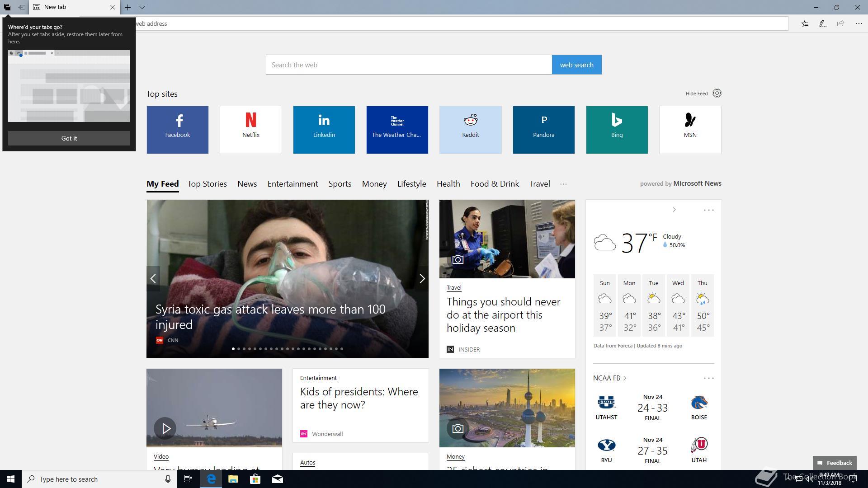Open the Favorites hub star icon
The width and height of the screenshot is (868, 488).
pos(805,23)
